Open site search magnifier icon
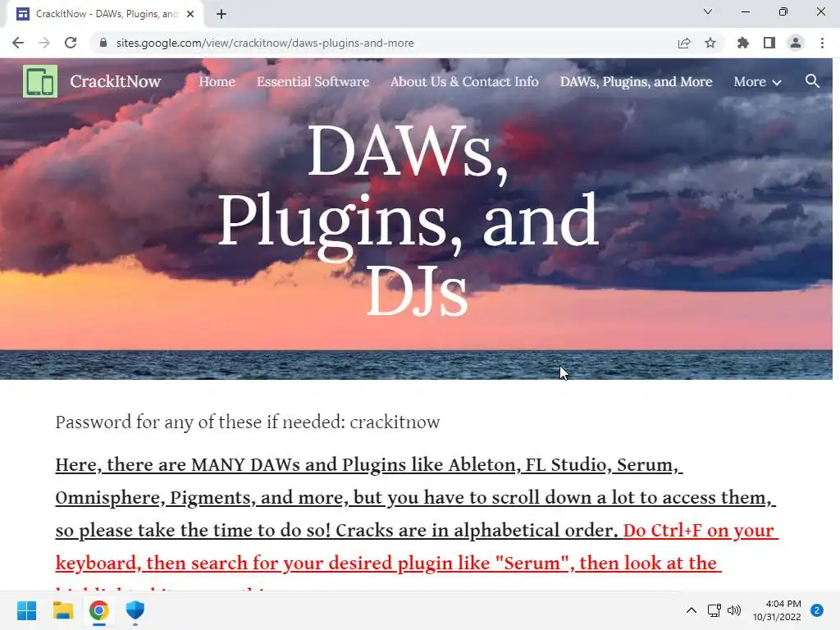This screenshot has height=630, width=840. click(812, 81)
